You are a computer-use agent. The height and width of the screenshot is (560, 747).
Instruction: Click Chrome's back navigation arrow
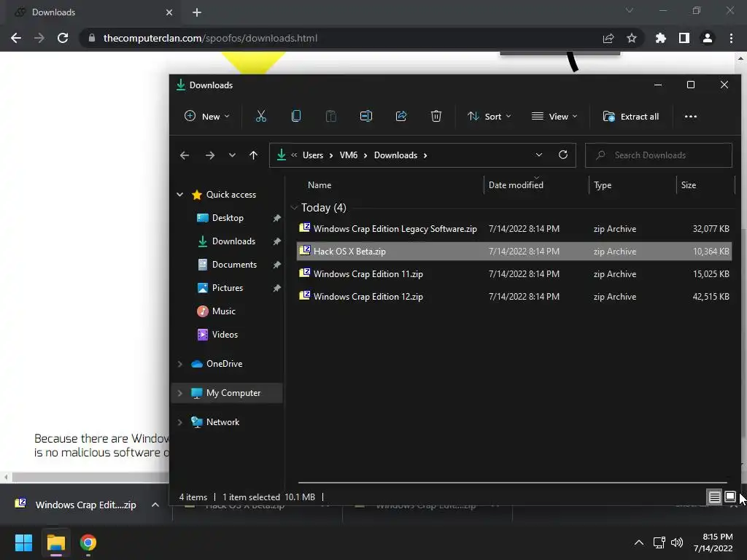[16, 38]
